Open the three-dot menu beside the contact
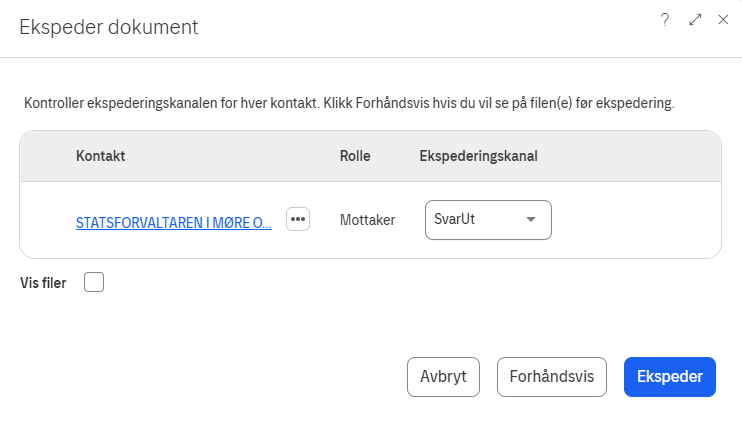Viewport: 742px width, 430px height. tap(298, 219)
